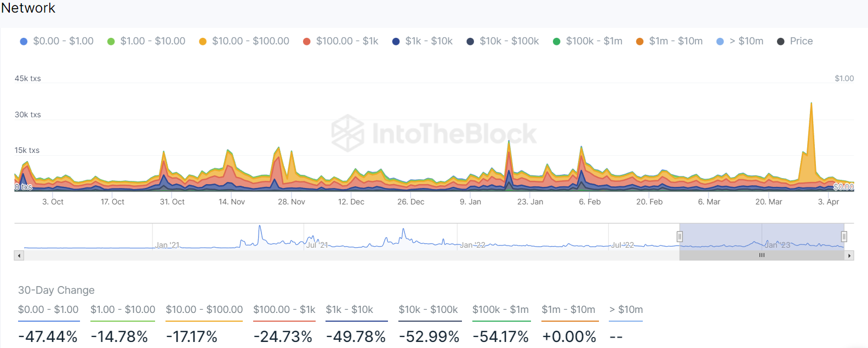Hide the $10.00 - $100.00 series
The image size is (868, 348).
tap(244, 41)
